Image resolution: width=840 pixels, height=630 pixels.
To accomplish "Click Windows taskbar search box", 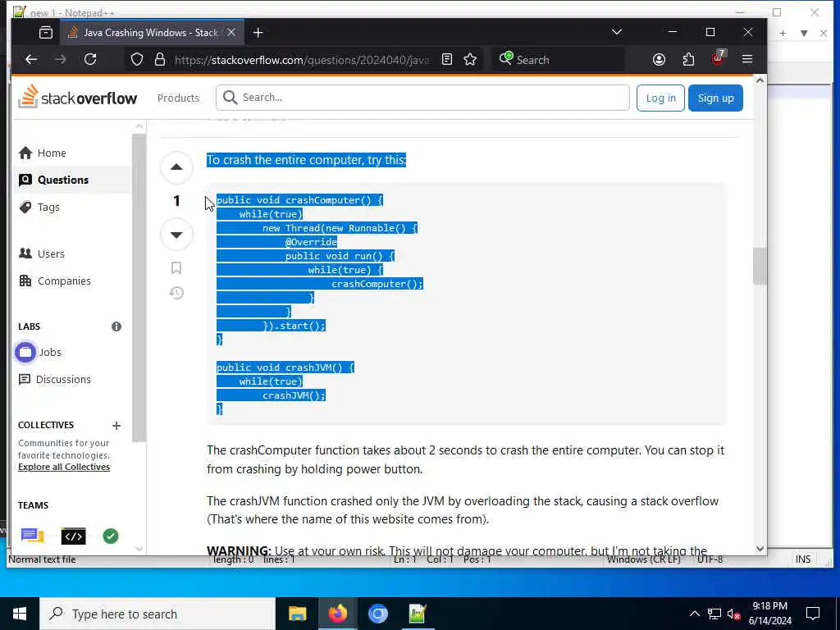I will pos(157,614).
